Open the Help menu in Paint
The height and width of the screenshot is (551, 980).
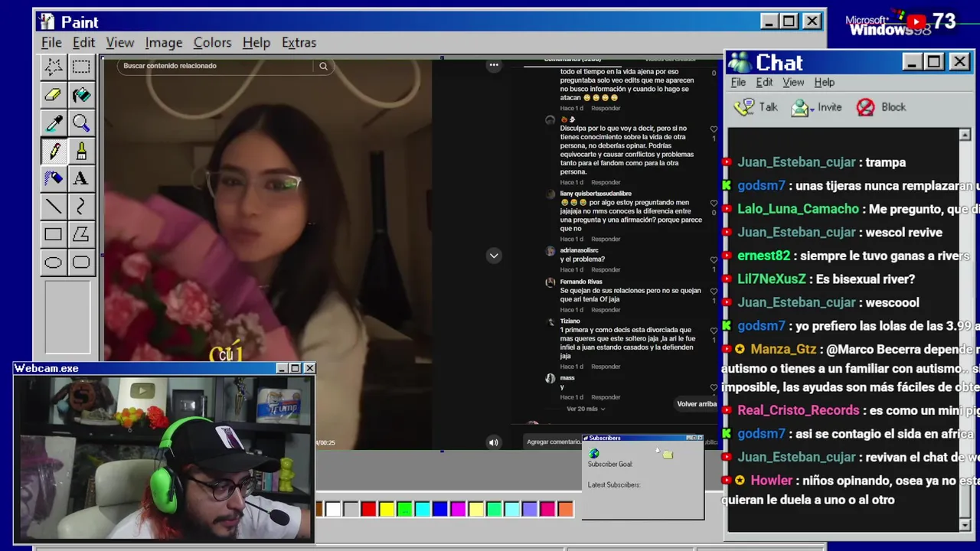[x=256, y=43]
